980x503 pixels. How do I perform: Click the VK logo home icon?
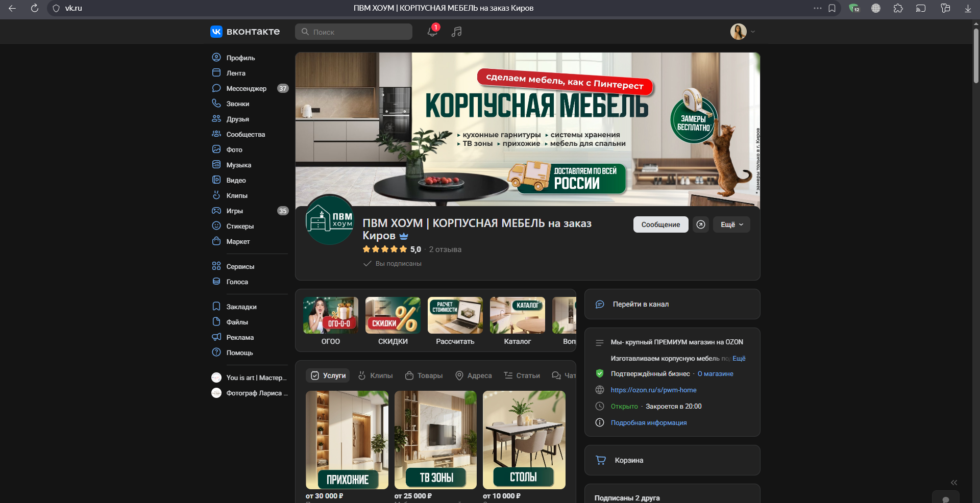click(x=216, y=32)
